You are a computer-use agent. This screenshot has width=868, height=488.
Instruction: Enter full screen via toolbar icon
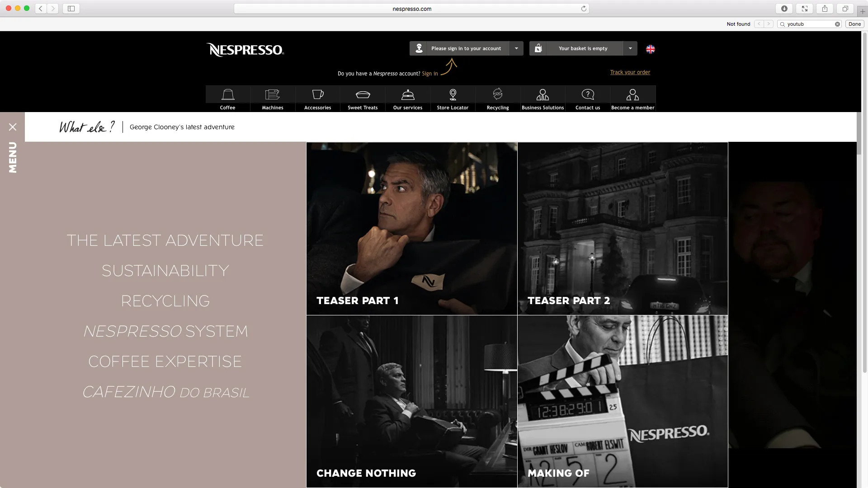(x=805, y=9)
